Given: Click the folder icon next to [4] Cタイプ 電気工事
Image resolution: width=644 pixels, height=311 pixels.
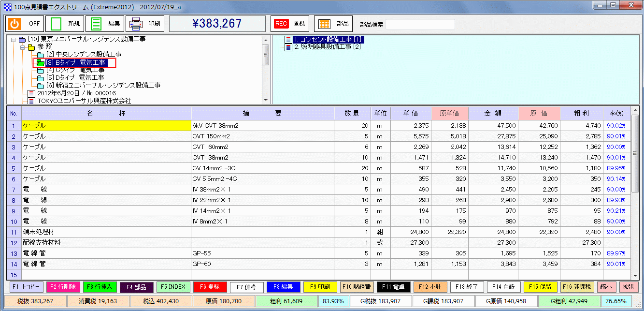Looking at the screenshot, I should (42, 70).
